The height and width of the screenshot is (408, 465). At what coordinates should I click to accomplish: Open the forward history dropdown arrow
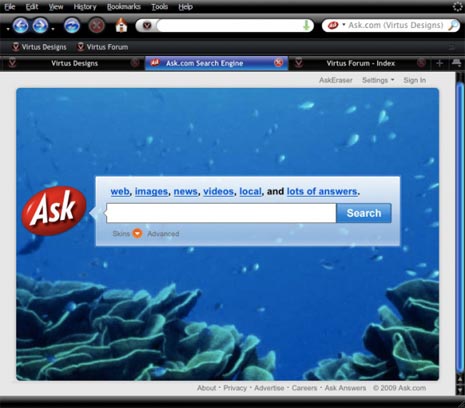coord(53,29)
